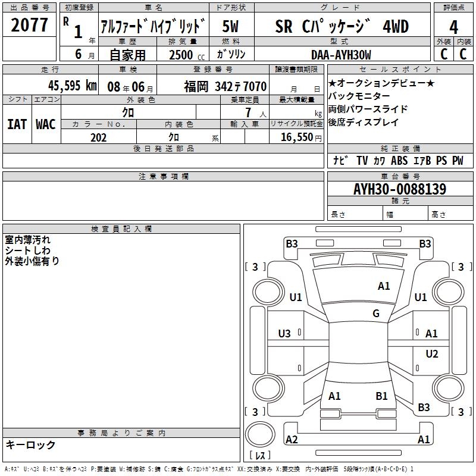Select the U2 mark on the right rear door

coord(432,353)
